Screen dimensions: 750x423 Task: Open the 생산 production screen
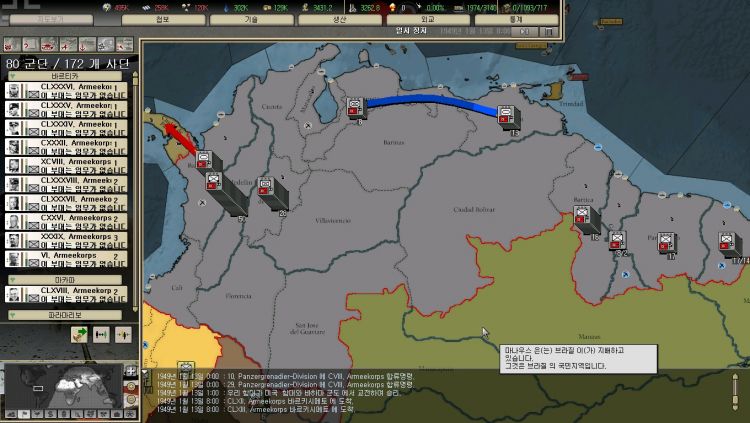click(x=340, y=20)
